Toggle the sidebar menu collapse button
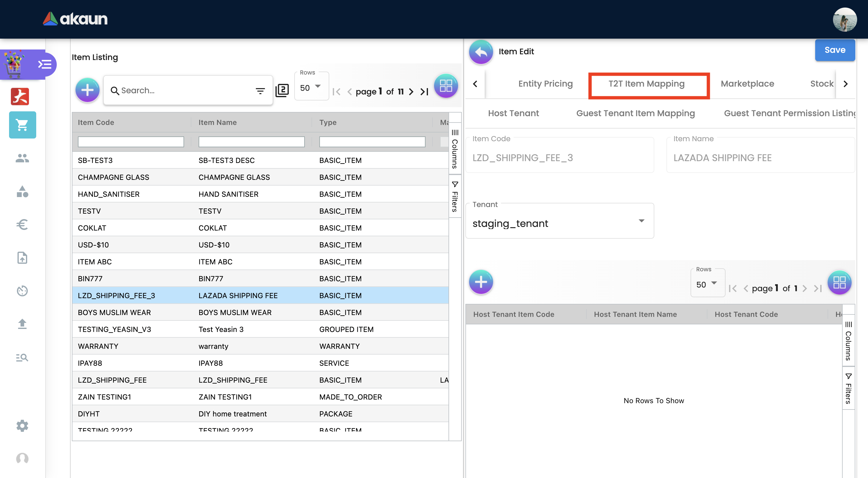 [45, 64]
